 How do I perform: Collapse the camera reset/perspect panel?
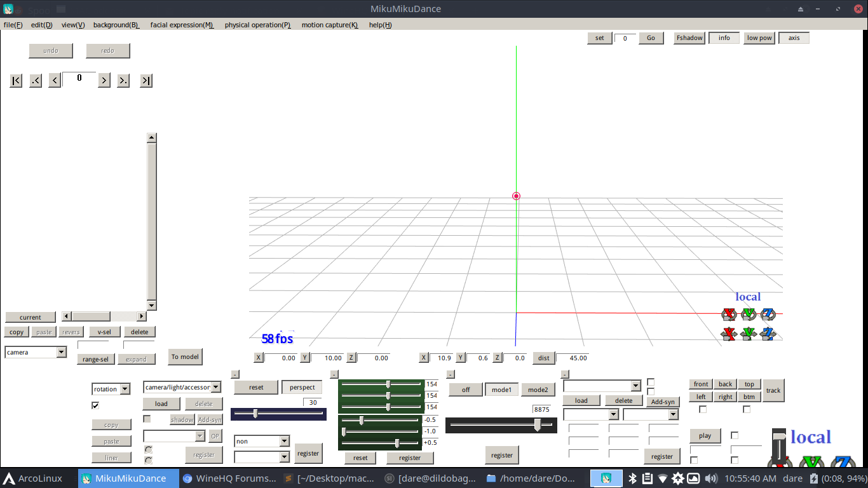(x=235, y=374)
